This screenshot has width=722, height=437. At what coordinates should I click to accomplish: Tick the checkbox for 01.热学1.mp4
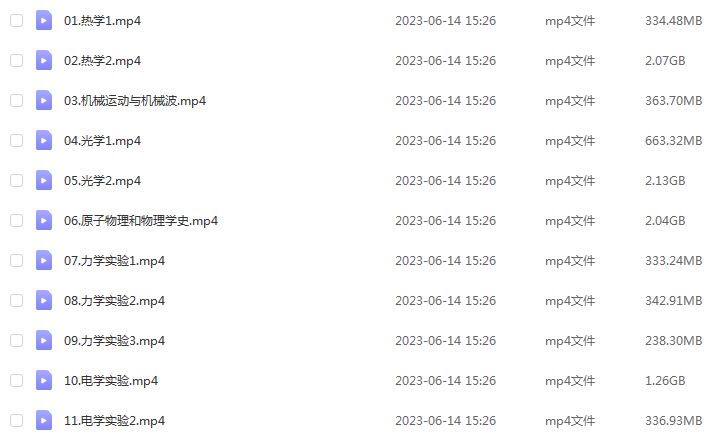point(17,20)
